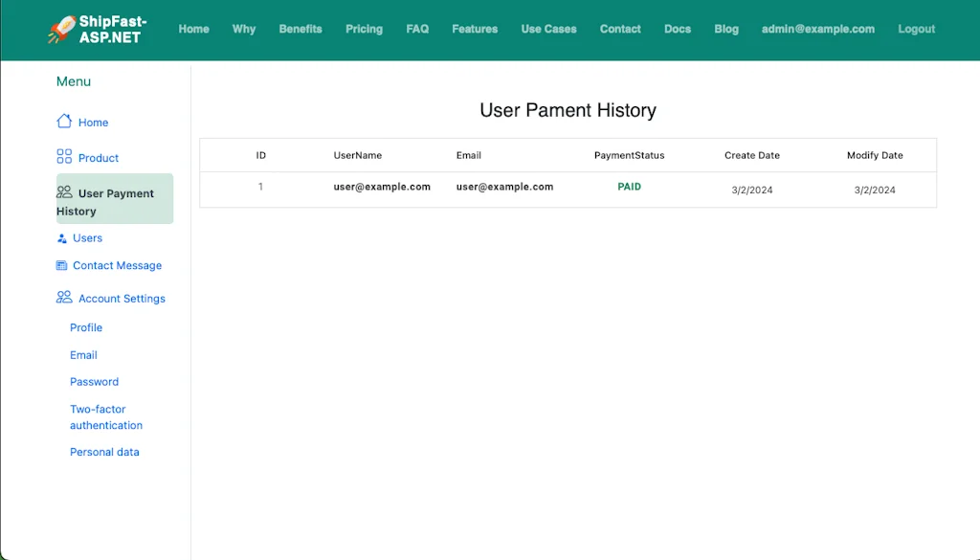Open the Blog nav item

click(726, 29)
